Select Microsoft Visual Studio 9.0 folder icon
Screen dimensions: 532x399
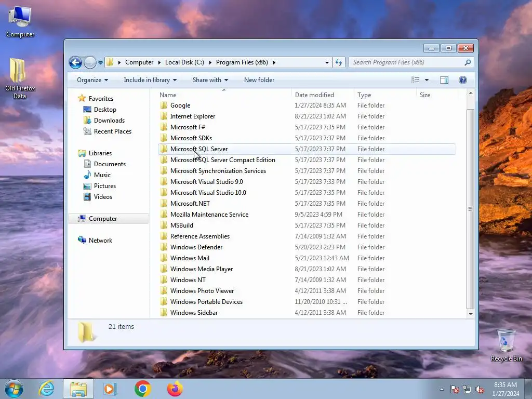[x=164, y=182]
